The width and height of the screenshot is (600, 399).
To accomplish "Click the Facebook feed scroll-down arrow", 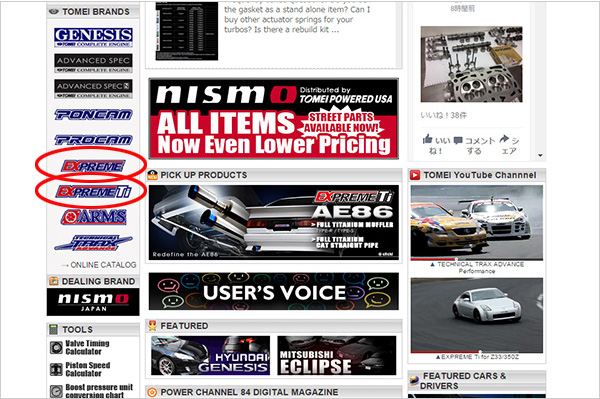I will coord(540,155).
